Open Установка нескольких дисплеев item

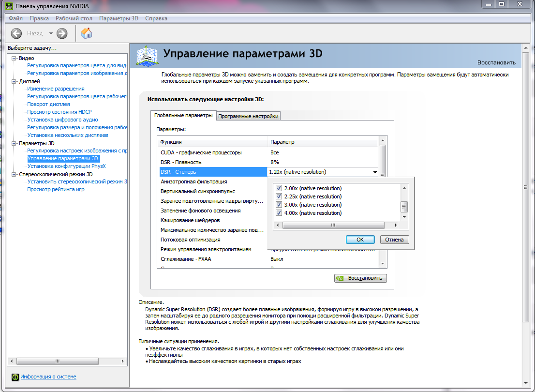(x=68, y=135)
